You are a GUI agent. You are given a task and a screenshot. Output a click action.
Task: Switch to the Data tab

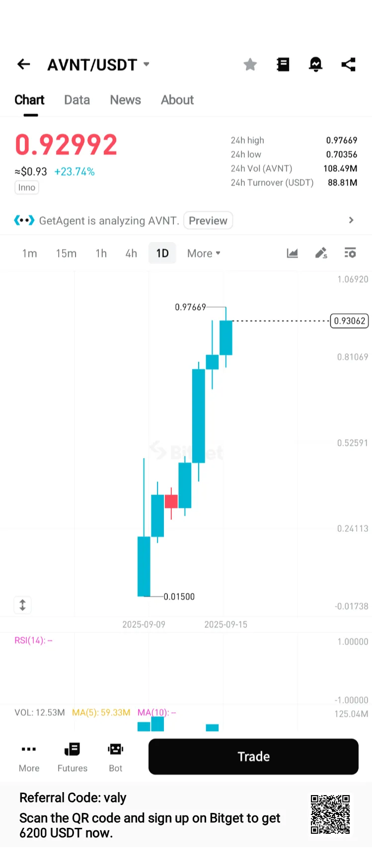[77, 100]
